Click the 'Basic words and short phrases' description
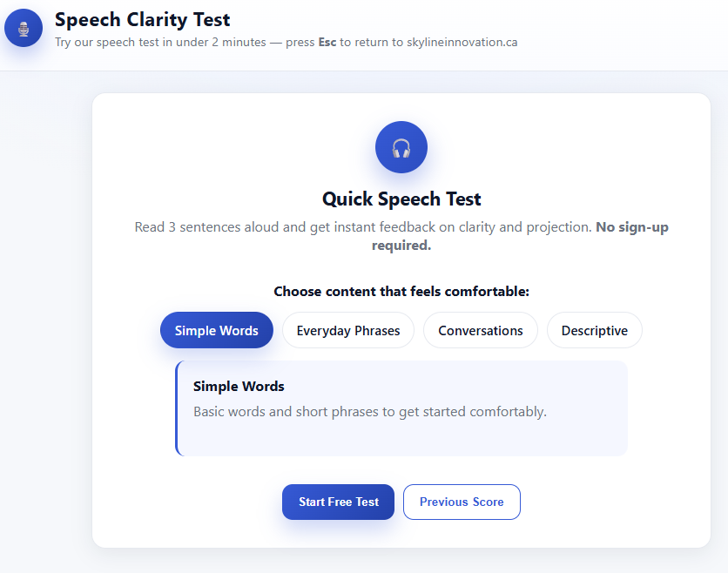This screenshot has height=573, width=728. click(x=370, y=412)
